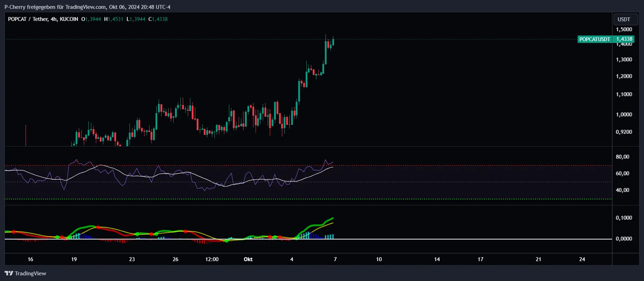Click the 1,2000 price axis label
This screenshot has width=644, height=281.
pyautogui.click(x=624, y=76)
